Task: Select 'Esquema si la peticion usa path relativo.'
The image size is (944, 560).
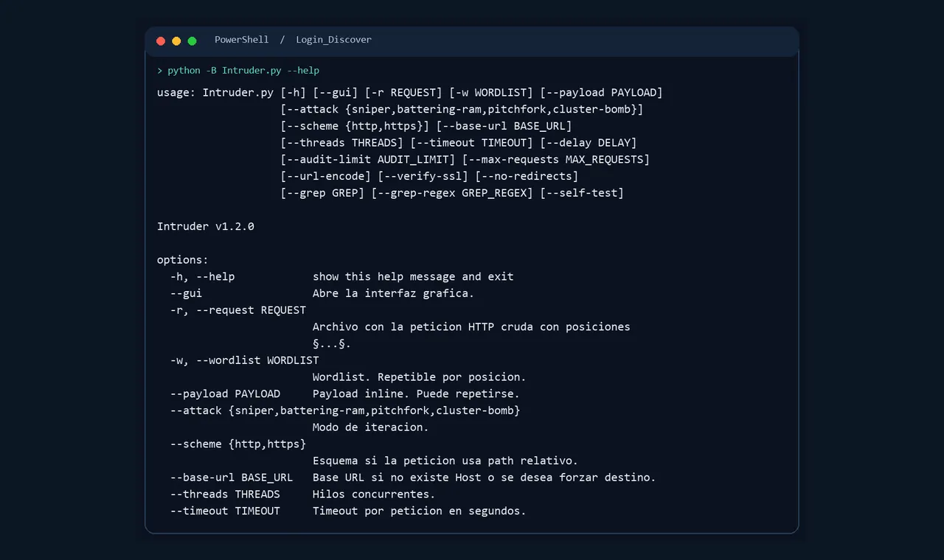Action: click(445, 461)
